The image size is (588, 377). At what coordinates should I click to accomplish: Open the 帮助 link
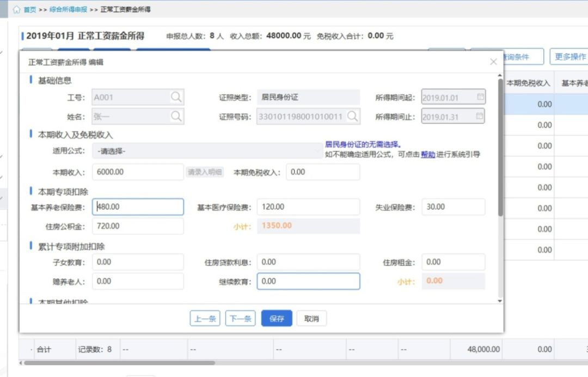pyautogui.click(x=428, y=155)
